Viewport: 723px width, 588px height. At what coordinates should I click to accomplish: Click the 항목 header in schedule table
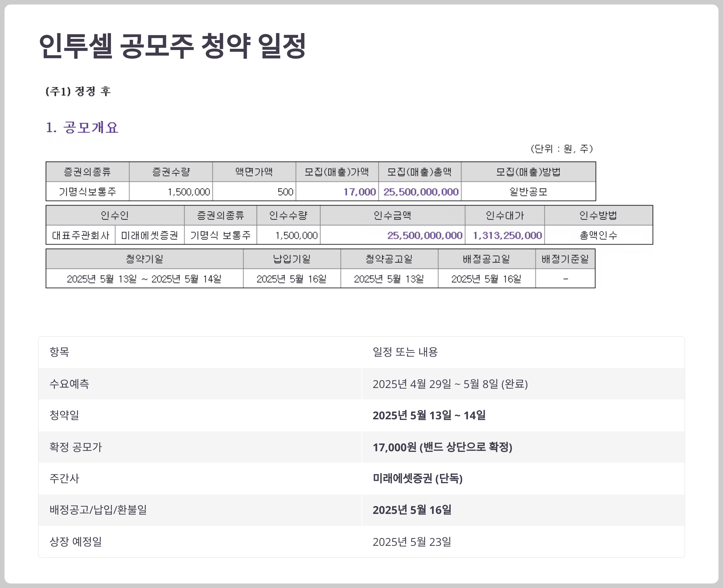[x=59, y=352]
